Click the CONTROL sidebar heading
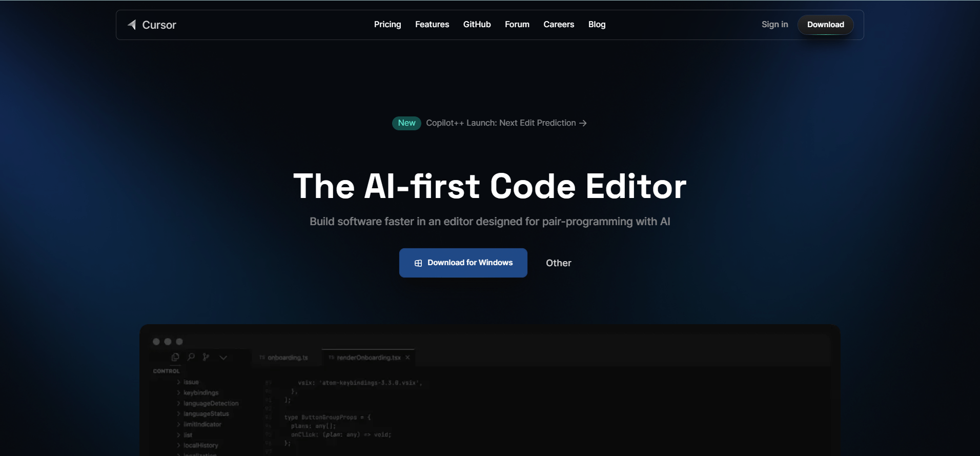 click(x=167, y=371)
